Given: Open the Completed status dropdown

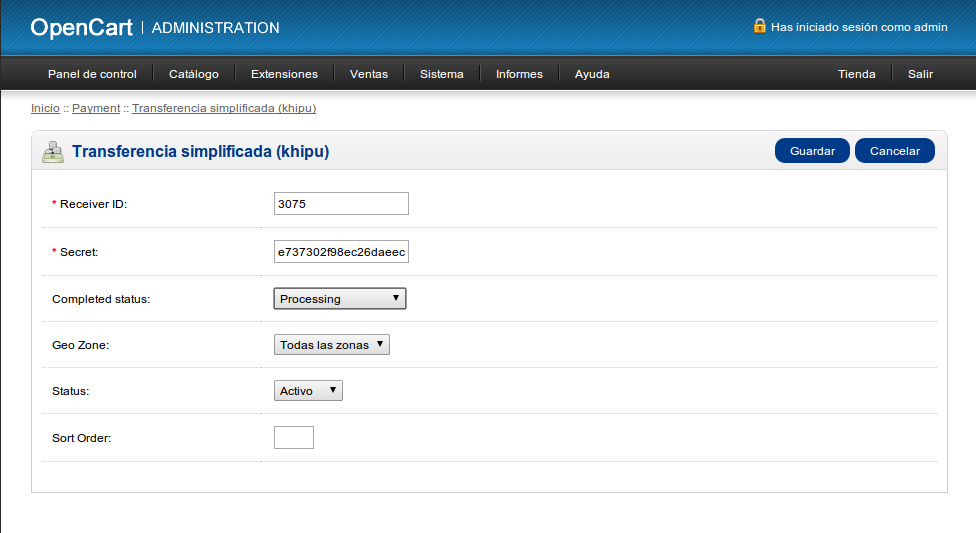Looking at the screenshot, I should pos(340,298).
